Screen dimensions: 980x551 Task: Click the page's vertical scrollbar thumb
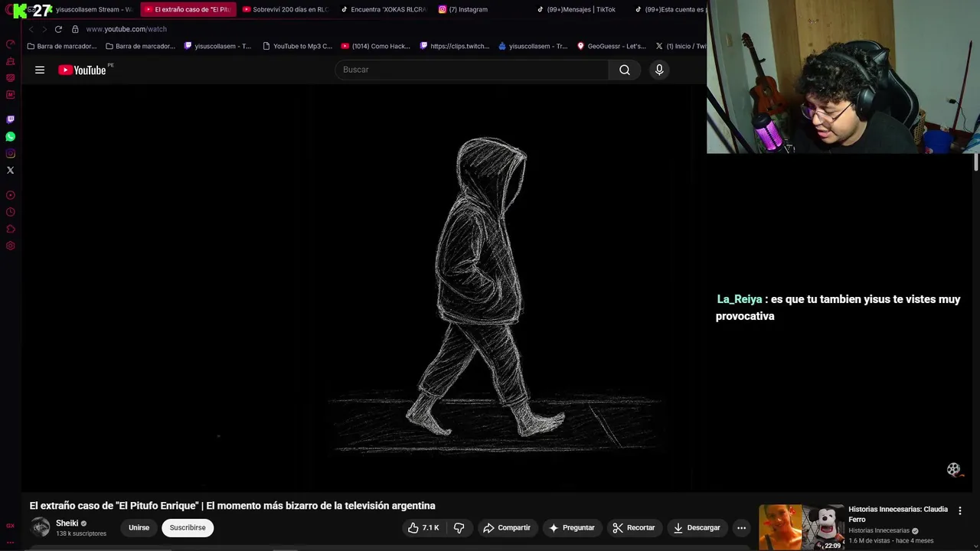[x=976, y=162]
